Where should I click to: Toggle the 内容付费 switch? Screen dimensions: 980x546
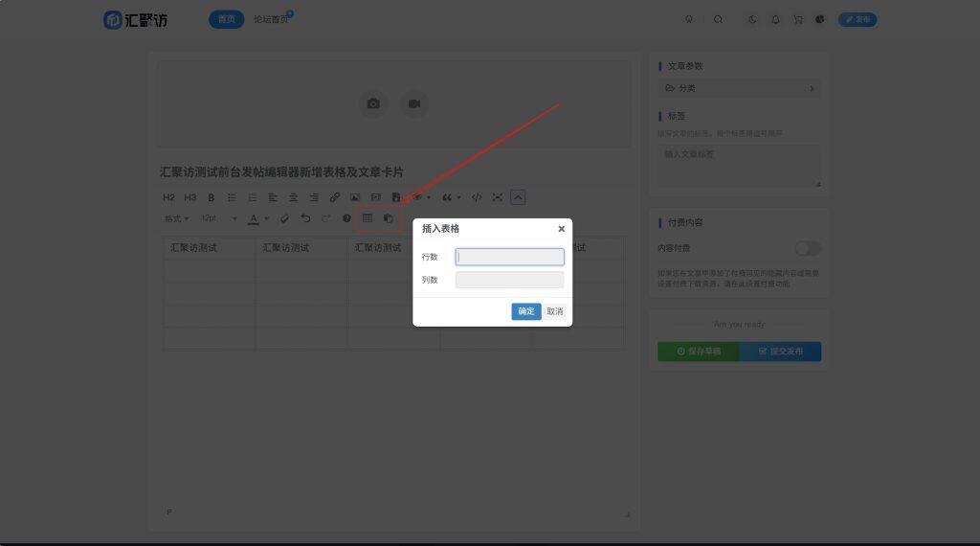808,248
